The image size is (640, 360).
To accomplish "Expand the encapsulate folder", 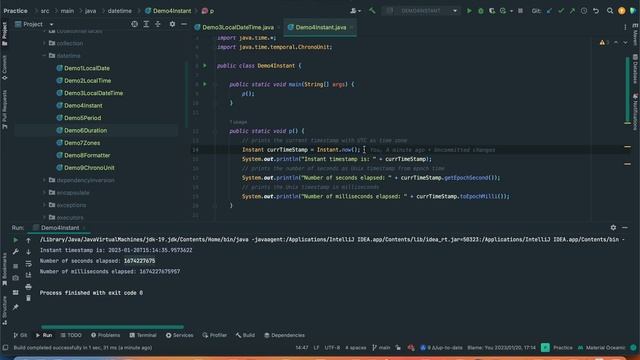I will pos(44,192).
